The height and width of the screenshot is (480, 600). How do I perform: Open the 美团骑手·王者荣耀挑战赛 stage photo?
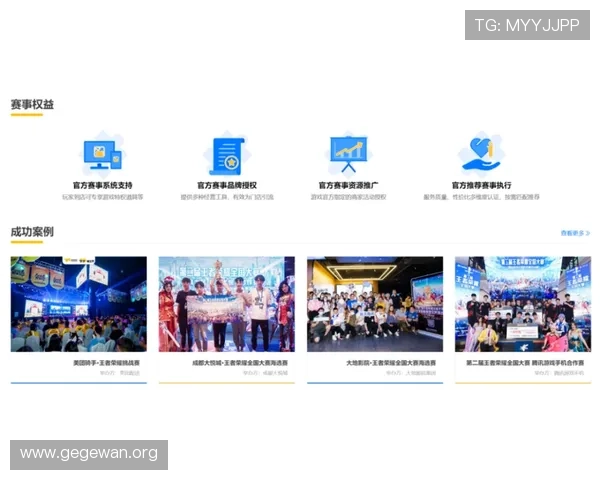tap(78, 304)
